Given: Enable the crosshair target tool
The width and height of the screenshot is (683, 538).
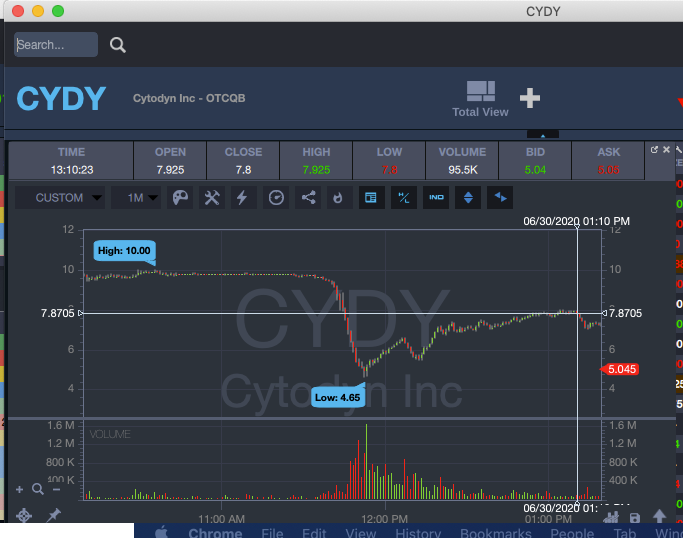Looking at the screenshot, I should click(24, 515).
